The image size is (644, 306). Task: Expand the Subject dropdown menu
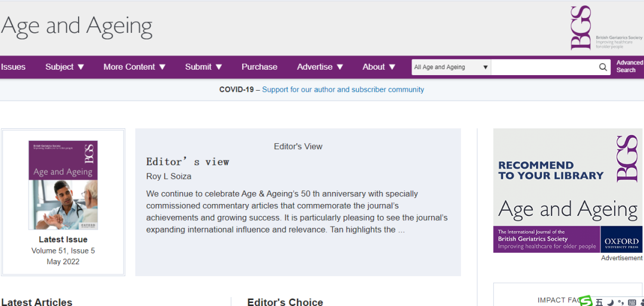[x=65, y=67]
